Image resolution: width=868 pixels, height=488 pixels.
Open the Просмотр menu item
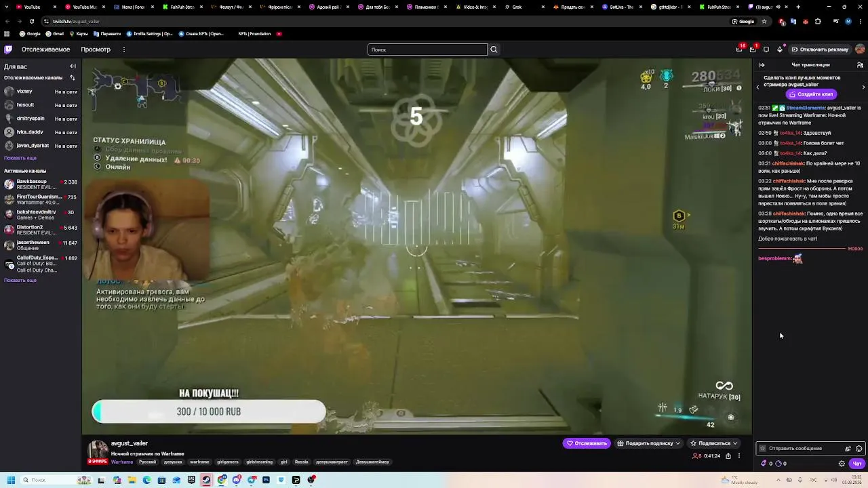(96, 49)
